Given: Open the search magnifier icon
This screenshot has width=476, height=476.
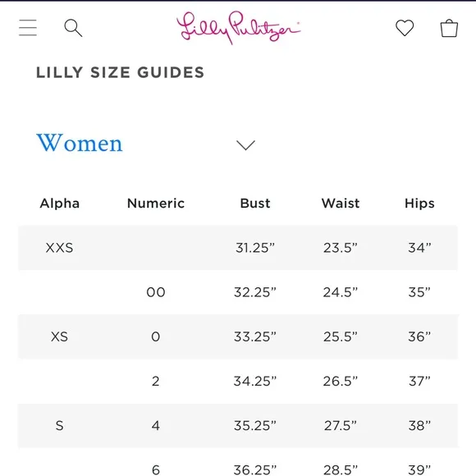Looking at the screenshot, I should [x=73, y=28].
